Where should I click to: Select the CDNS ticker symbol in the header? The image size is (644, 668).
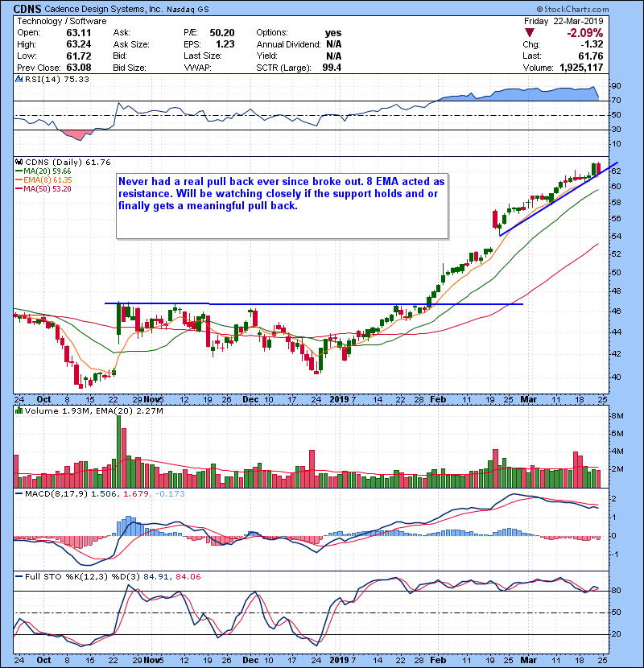click(27, 9)
